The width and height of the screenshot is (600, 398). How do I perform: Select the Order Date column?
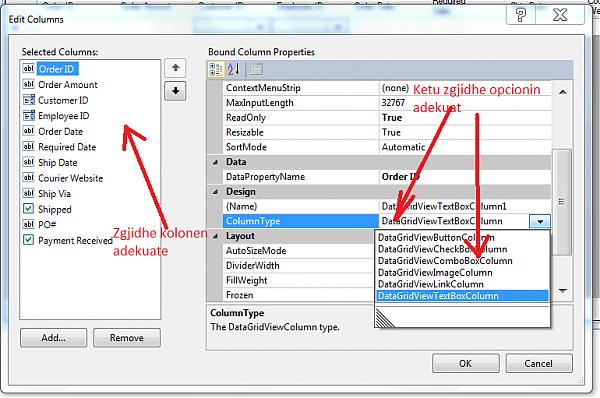pos(60,131)
